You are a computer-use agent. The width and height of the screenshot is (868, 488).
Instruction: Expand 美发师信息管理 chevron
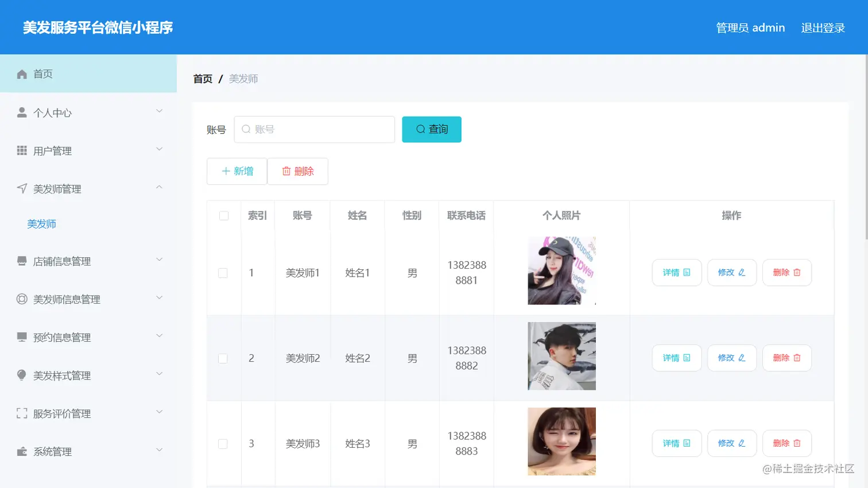160,297
